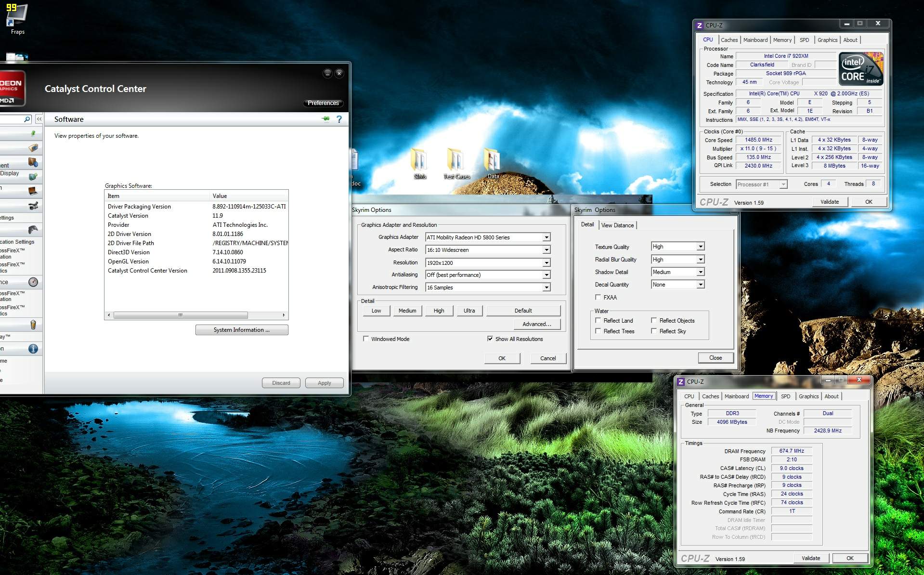Open the About tab in lower CPU-Z window
The height and width of the screenshot is (575, 924).
click(x=831, y=396)
